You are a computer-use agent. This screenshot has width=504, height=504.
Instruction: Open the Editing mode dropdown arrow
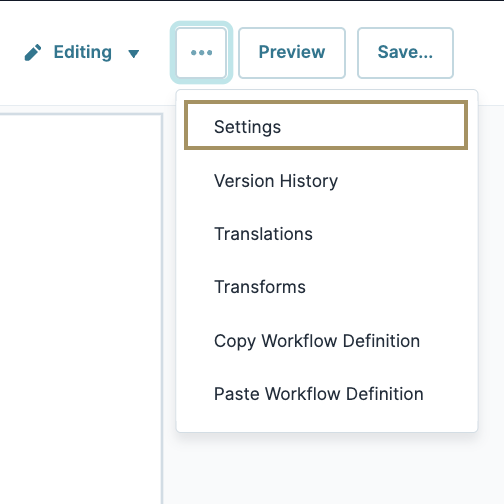tap(134, 53)
